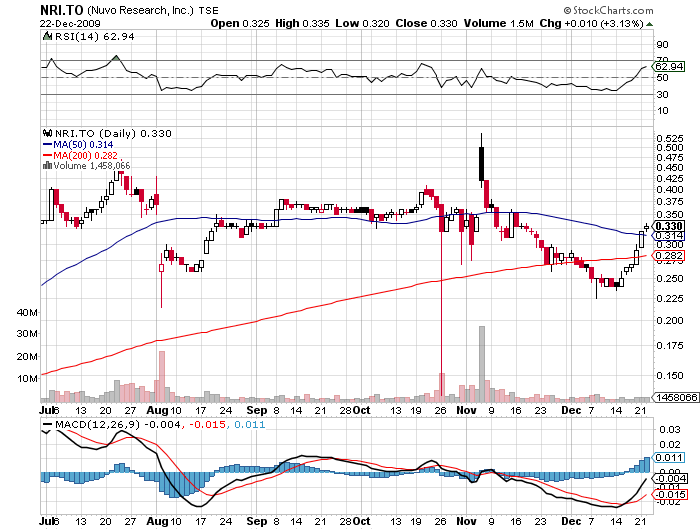Click the 40M volume scale label

[x=27, y=313]
